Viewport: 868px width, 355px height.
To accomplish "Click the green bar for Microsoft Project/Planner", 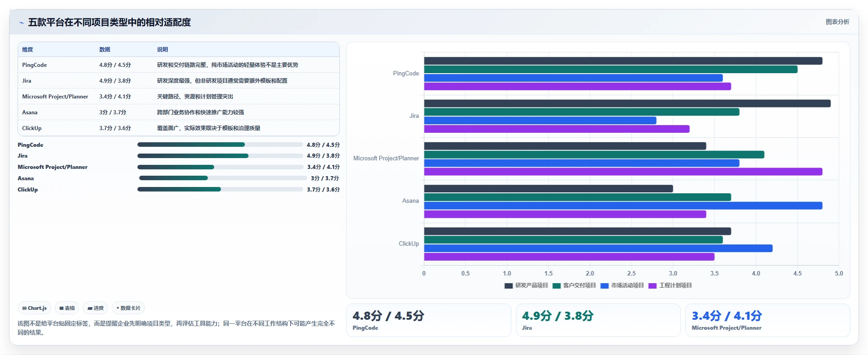I will [x=594, y=155].
